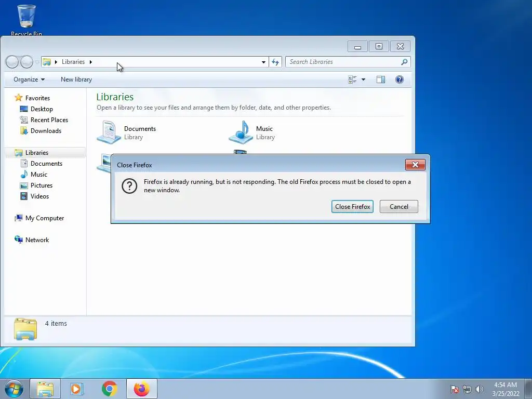The width and height of the screenshot is (532, 399).
Task: Expand root arrow before Libraries breadcrumb
Action: 56,62
